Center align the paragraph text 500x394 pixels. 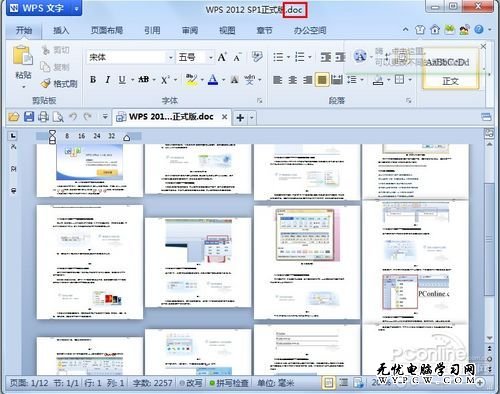coord(293,80)
